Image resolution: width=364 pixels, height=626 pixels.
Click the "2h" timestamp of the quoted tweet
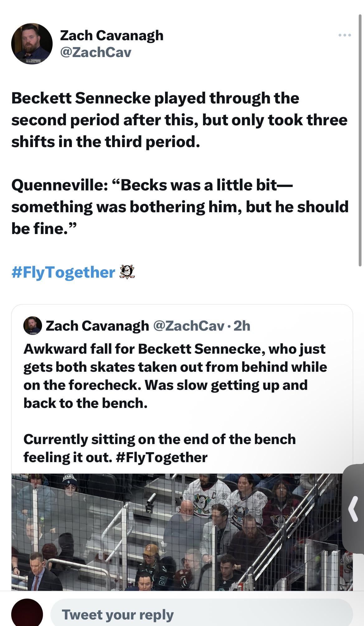click(x=242, y=326)
